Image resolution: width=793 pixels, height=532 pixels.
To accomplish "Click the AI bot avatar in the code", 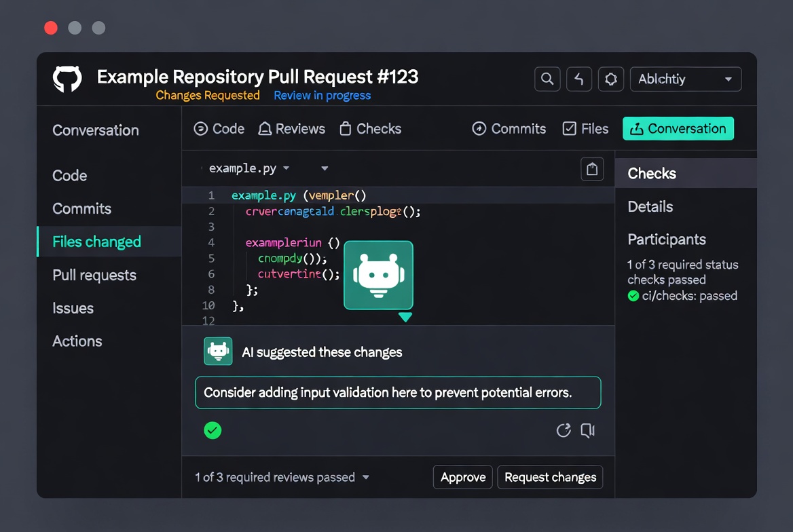I will [x=378, y=275].
